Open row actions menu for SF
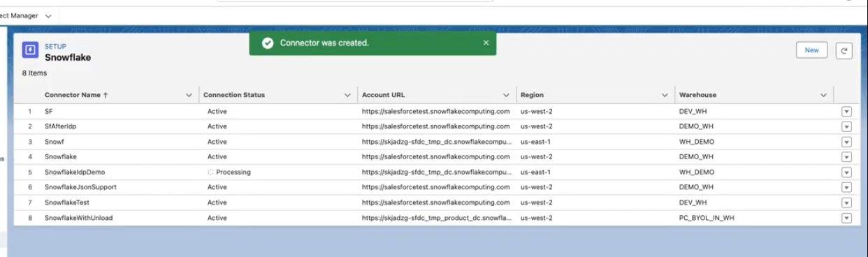Image resolution: width=868 pixels, height=257 pixels. click(x=846, y=111)
